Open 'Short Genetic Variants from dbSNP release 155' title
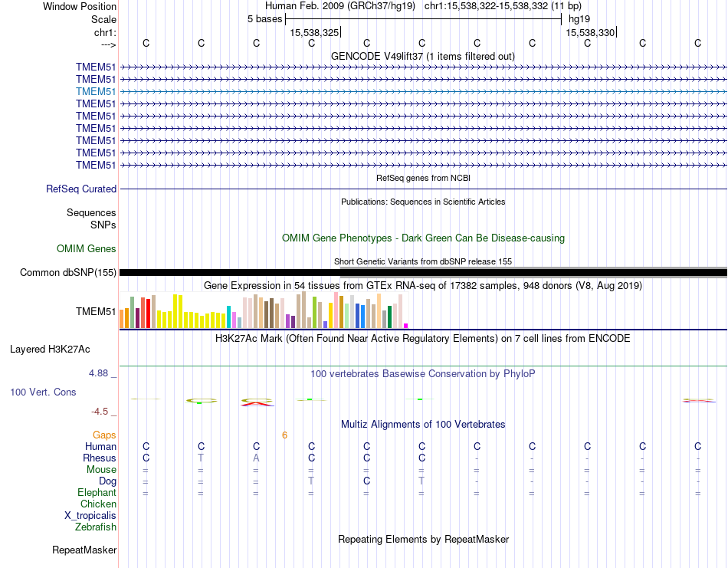The image size is (728, 568). tap(423, 261)
